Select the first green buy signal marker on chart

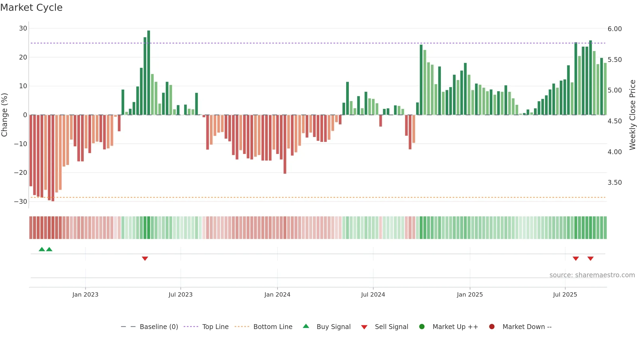42,249
